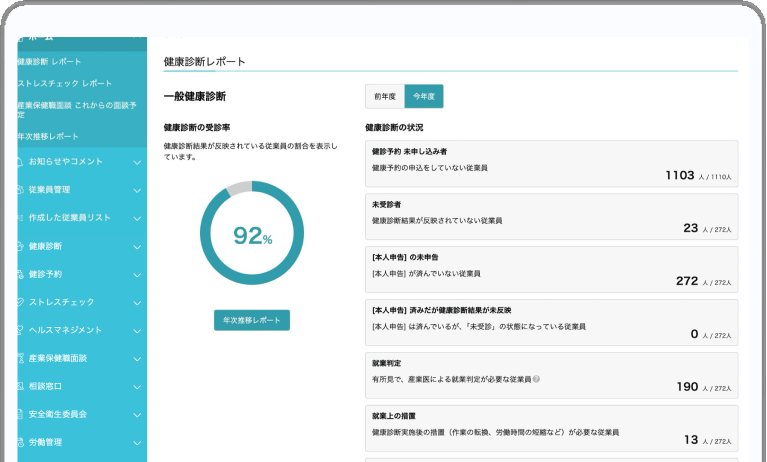Click the 従業員管理 sidebar icon

pos(20,189)
